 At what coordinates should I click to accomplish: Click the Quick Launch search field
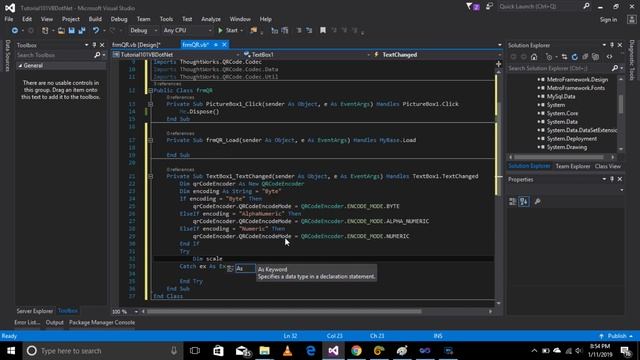pyautogui.click(x=540, y=7)
